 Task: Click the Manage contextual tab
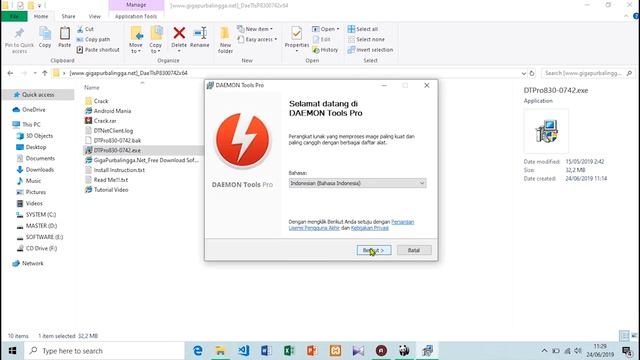pos(136,5)
